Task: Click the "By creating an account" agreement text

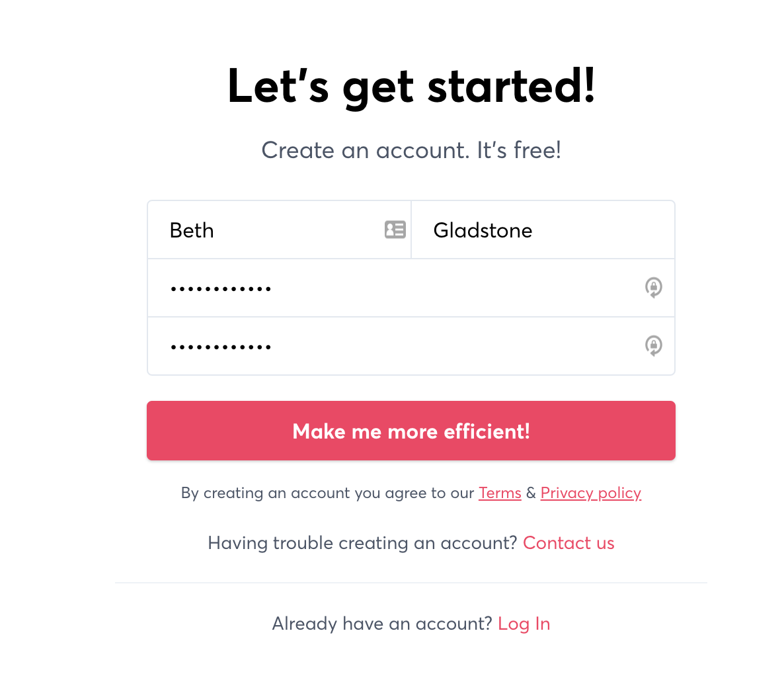Action: (x=327, y=493)
